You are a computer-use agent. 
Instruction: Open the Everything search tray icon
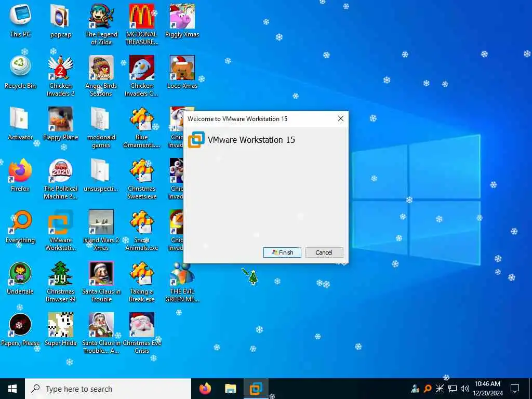tap(428, 389)
